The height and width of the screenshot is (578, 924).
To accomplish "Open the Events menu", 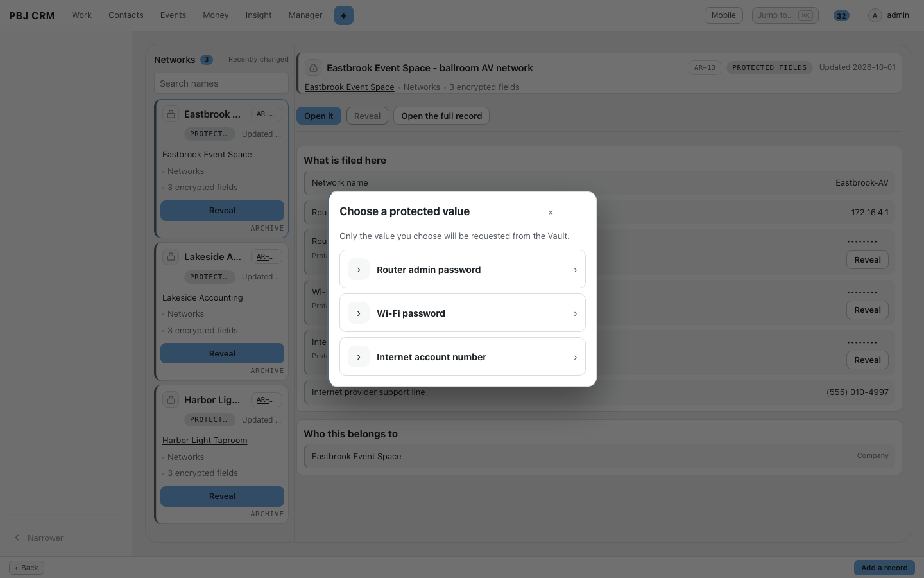I will (173, 15).
